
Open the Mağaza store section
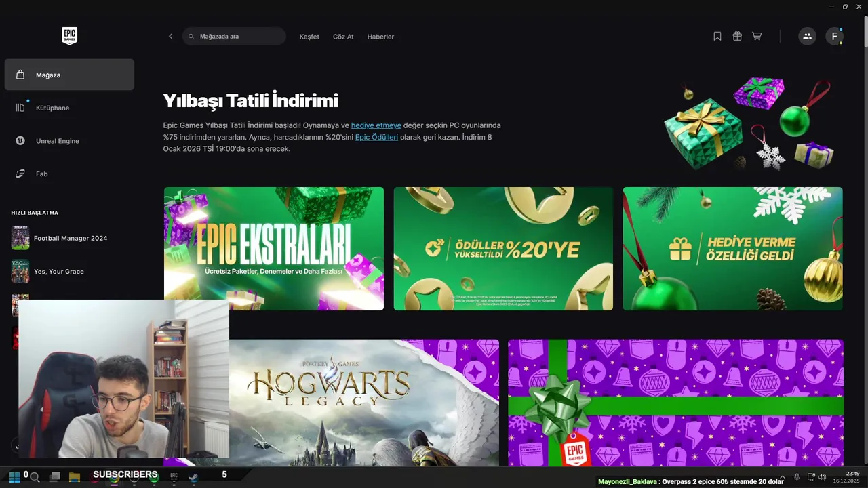pyautogui.click(x=69, y=75)
